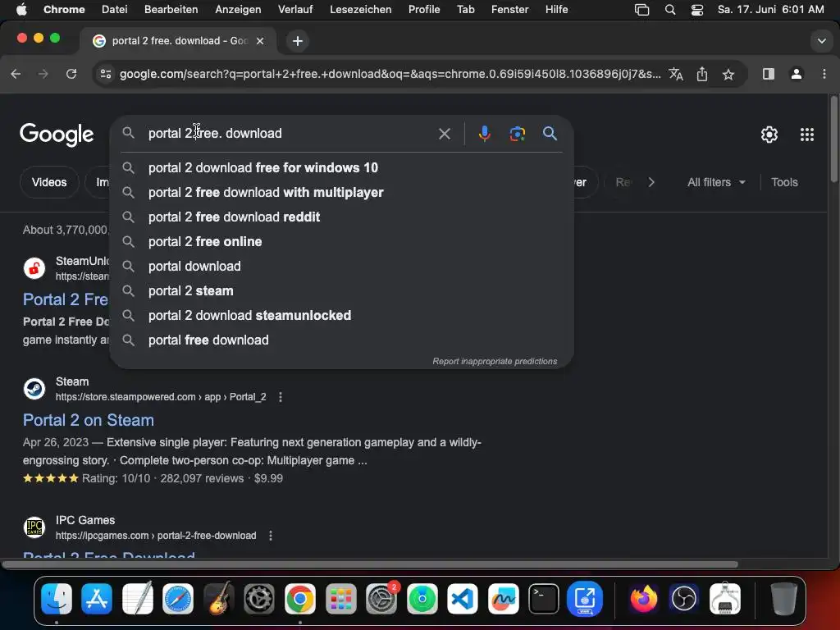Select Videos filter chip
Screen dimensions: 840x630
pyautogui.click(x=49, y=182)
